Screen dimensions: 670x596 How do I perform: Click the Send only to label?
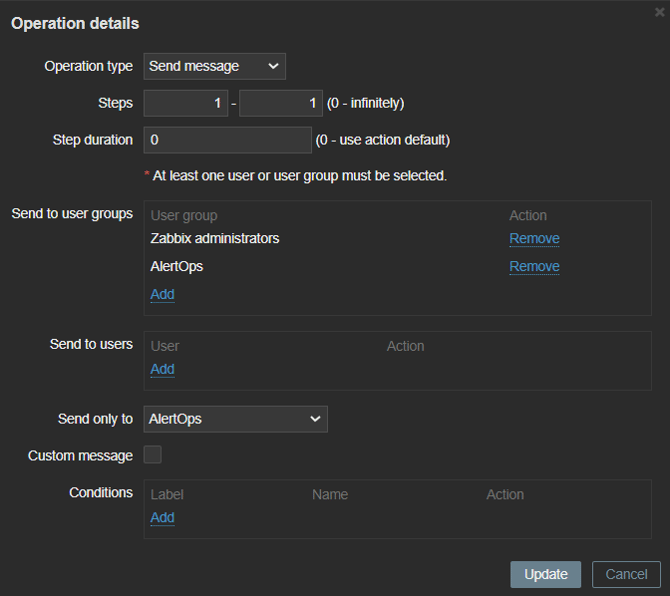pyautogui.click(x=95, y=419)
